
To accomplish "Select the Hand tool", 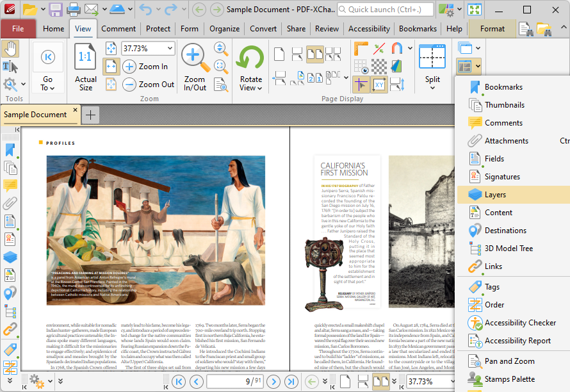I will pos(10,49).
